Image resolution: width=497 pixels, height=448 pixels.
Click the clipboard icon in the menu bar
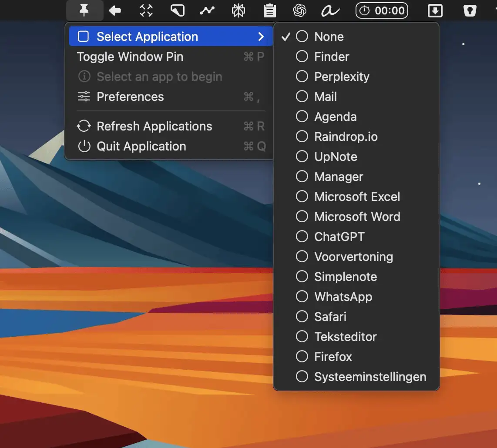pyautogui.click(x=270, y=10)
